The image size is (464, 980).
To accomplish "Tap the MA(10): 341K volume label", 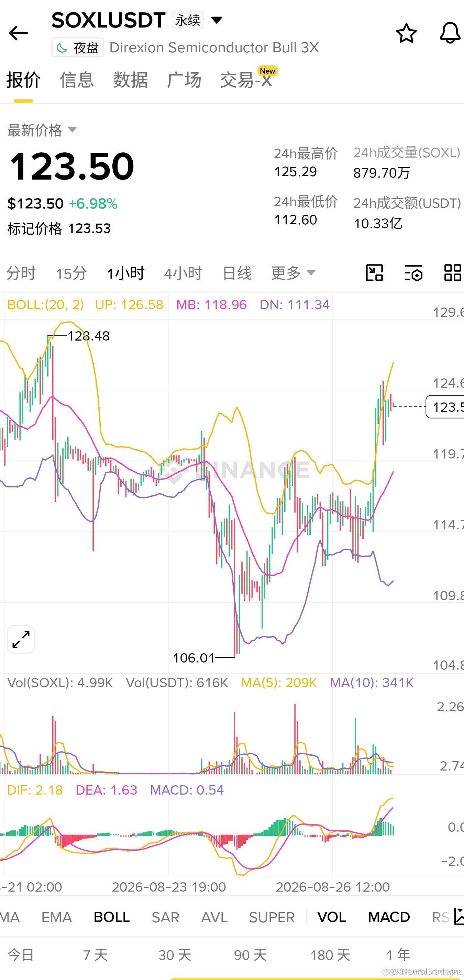I will coord(372,682).
